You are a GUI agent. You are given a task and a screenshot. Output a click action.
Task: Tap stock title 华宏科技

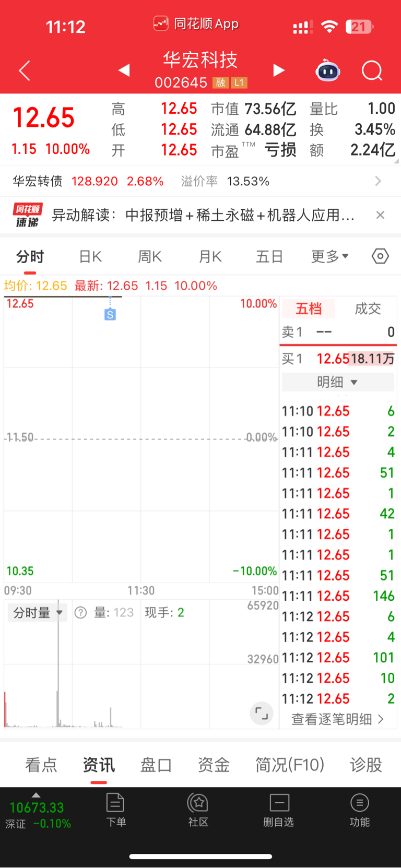tap(200, 60)
